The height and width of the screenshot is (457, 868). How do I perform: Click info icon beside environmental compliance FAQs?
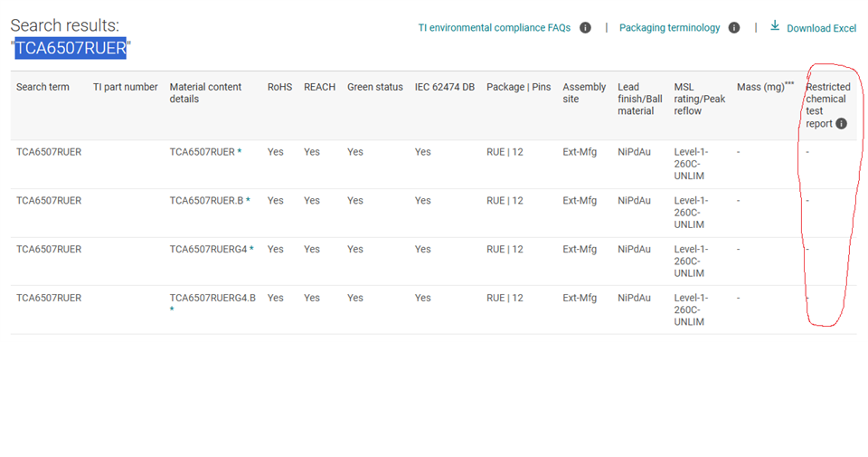pyautogui.click(x=585, y=28)
